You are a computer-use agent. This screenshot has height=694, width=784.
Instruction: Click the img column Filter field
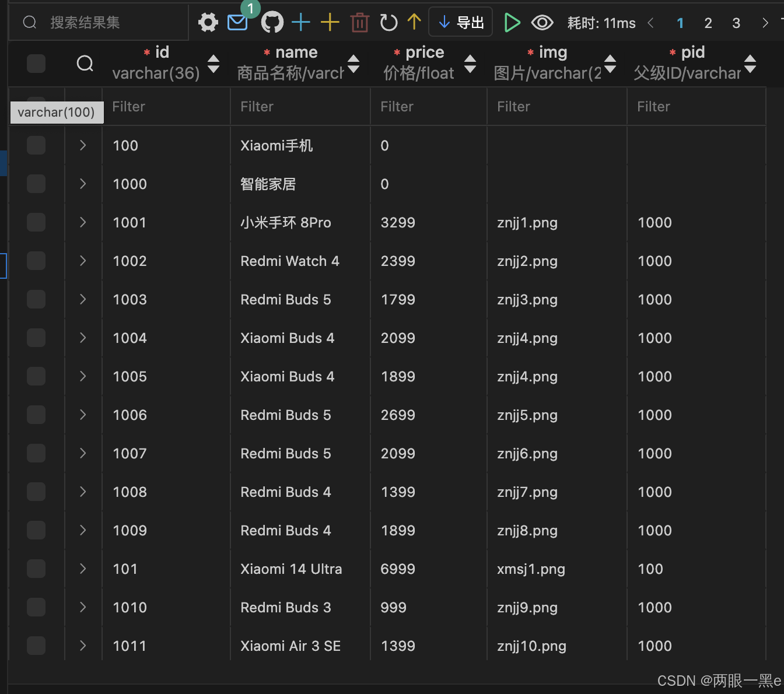pyautogui.click(x=557, y=107)
